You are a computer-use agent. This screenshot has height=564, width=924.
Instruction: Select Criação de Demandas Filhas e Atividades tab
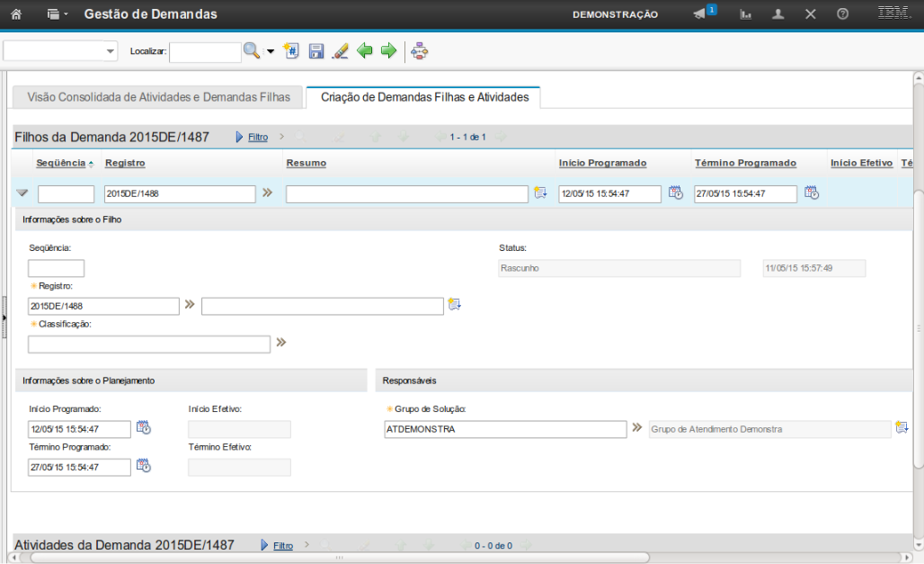tap(424, 96)
